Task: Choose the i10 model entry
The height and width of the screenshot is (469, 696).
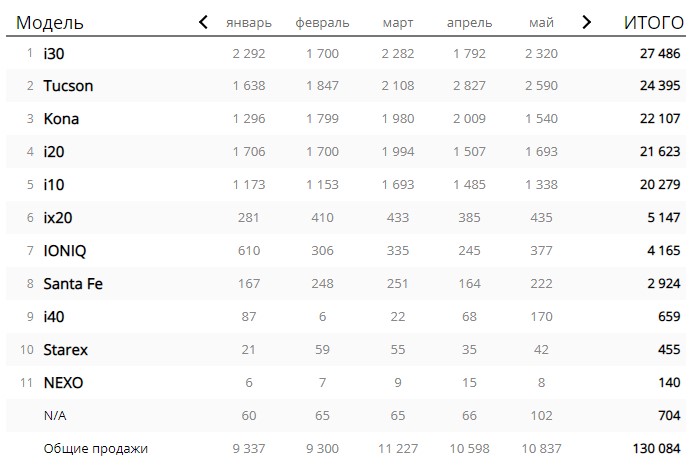Action: point(54,185)
